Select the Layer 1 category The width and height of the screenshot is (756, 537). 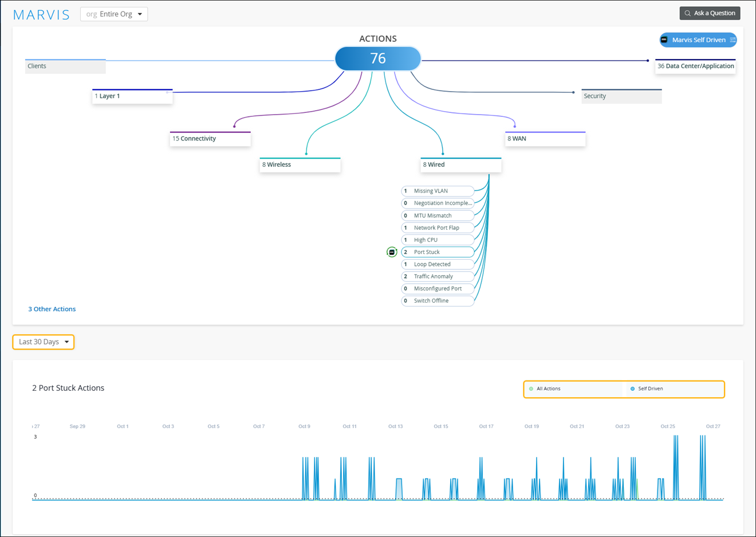click(x=132, y=96)
